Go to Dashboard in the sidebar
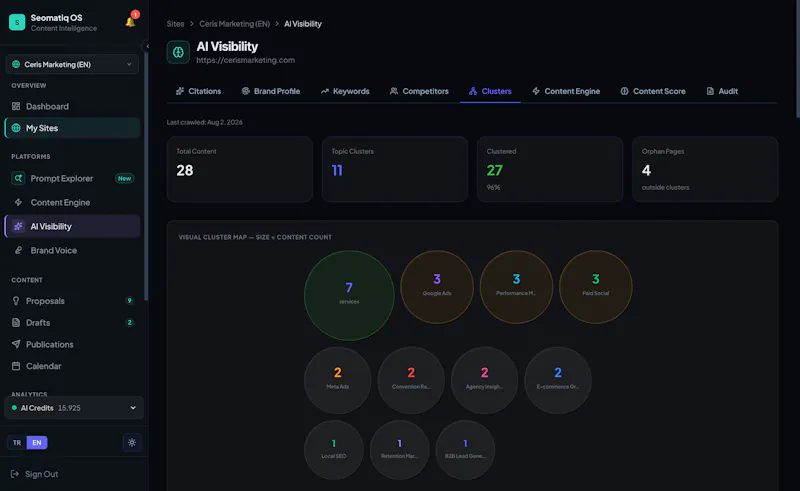Screen dimensions: 800x491 (72, 106)
